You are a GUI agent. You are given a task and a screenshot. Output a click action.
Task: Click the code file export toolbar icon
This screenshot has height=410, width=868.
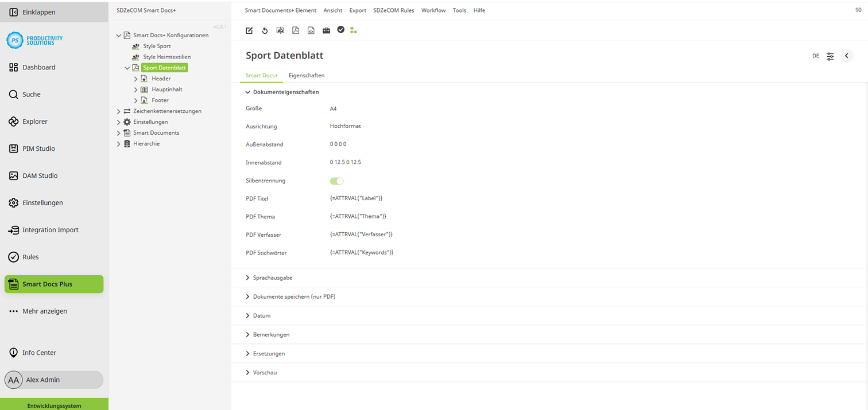[311, 30]
